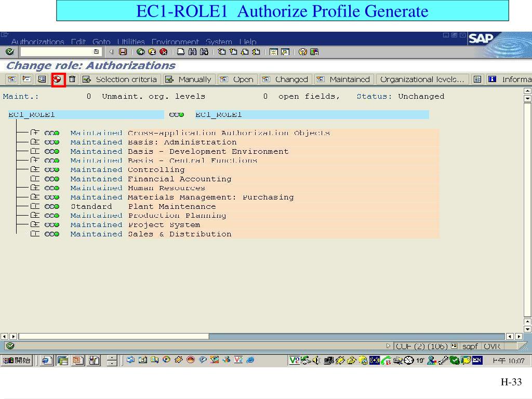Click the Legend icon before Information
532x399 pixels.
pos(477,79)
